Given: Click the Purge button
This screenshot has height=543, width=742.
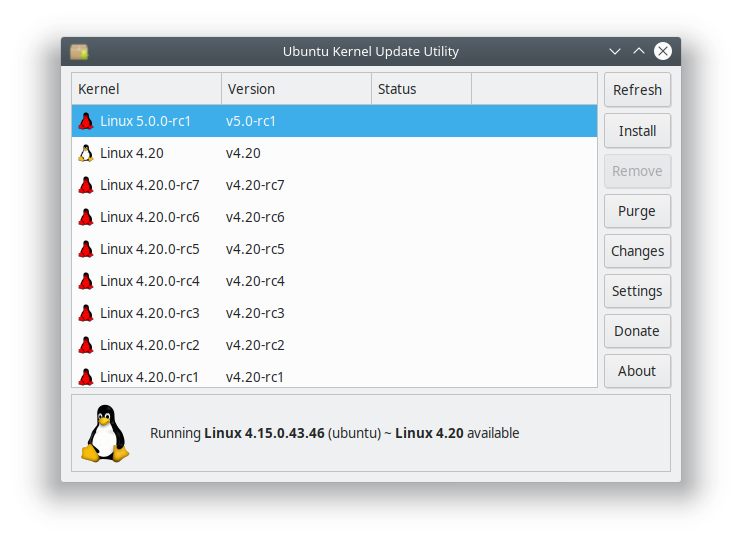Looking at the screenshot, I should coord(637,211).
